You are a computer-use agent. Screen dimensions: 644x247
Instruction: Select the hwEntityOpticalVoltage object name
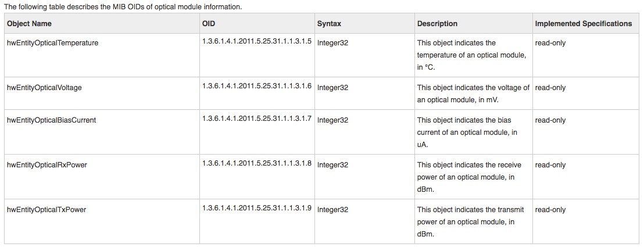44,88
